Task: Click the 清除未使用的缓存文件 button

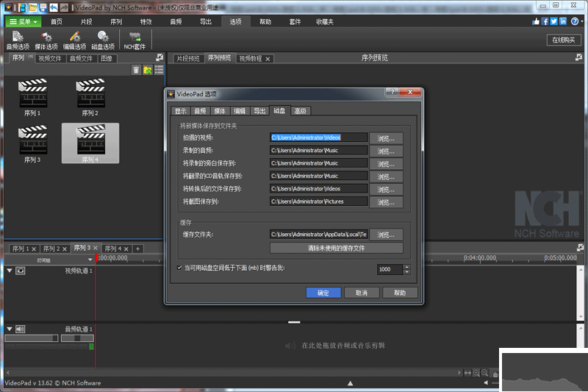Action: tap(336, 248)
